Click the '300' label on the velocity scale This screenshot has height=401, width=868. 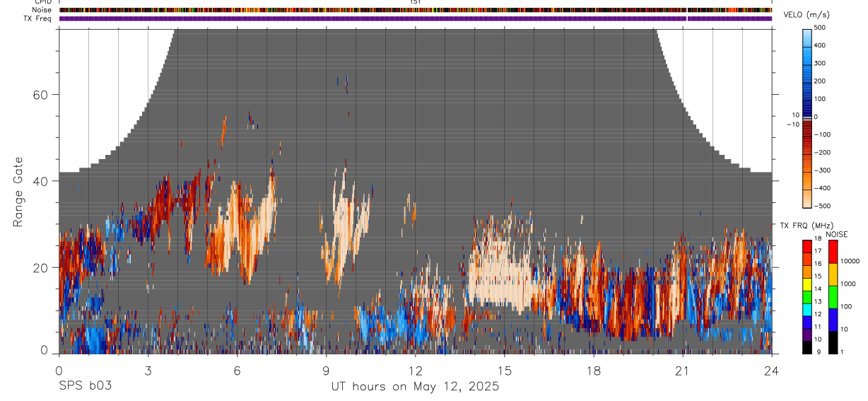pyautogui.click(x=821, y=64)
